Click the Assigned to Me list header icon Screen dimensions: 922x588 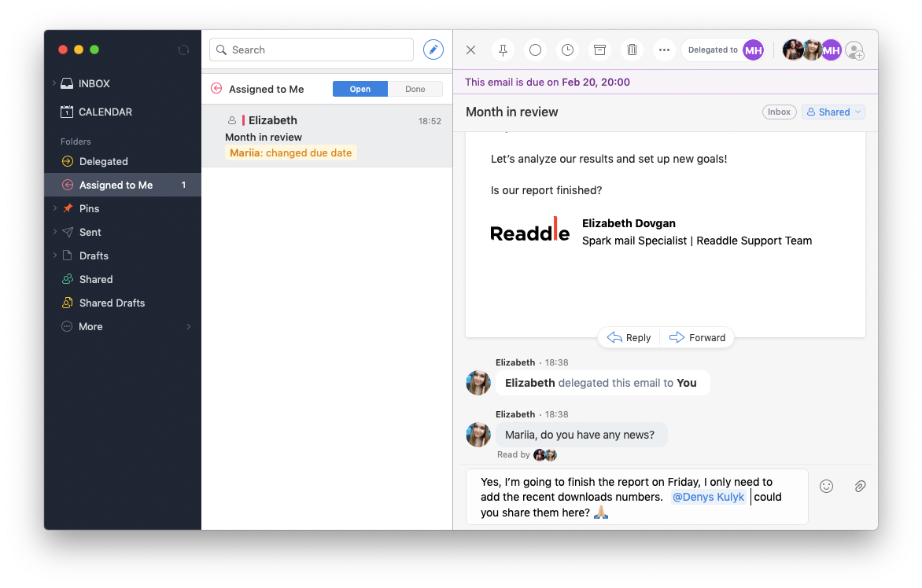point(217,89)
